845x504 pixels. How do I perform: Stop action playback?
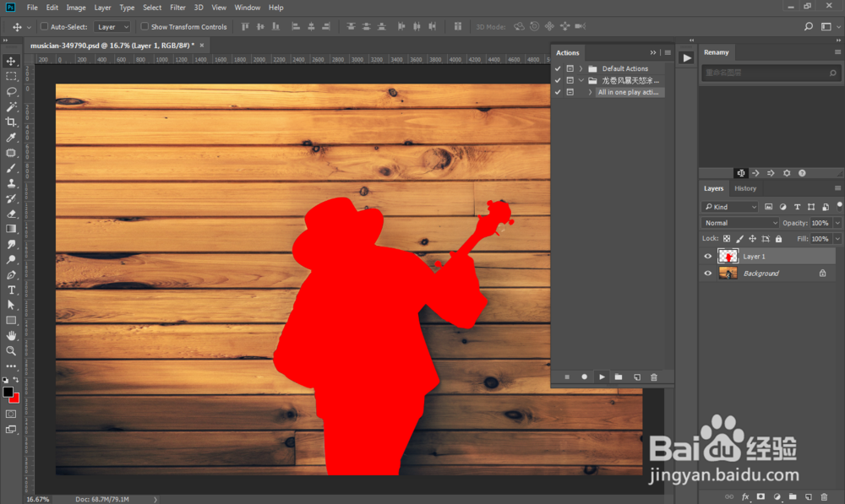tap(567, 377)
